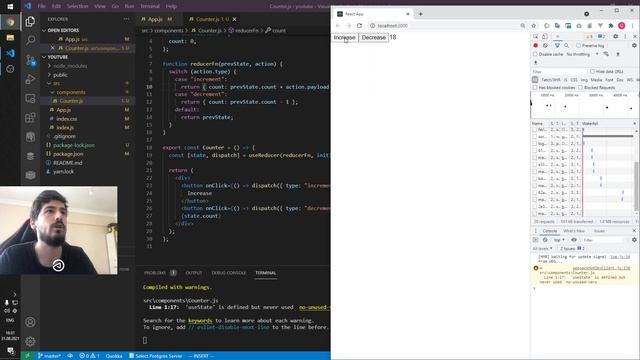The height and width of the screenshot is (360, 640).
Task: Open No throttling dropdown
Action: point(582,54)
